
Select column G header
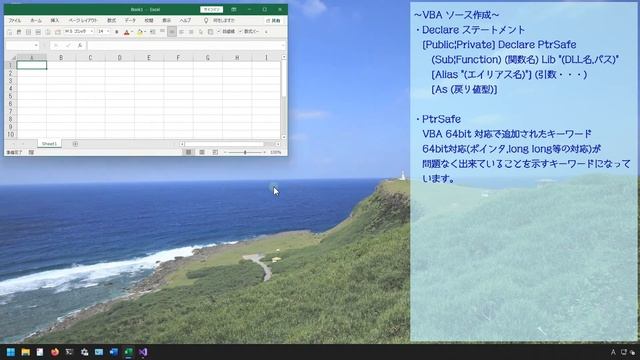208,58
